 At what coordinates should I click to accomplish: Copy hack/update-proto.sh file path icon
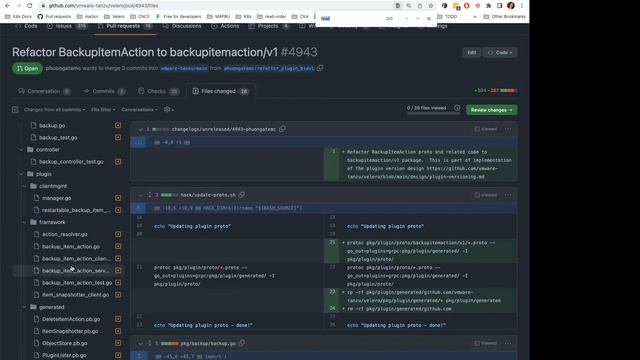pos(242,195)
